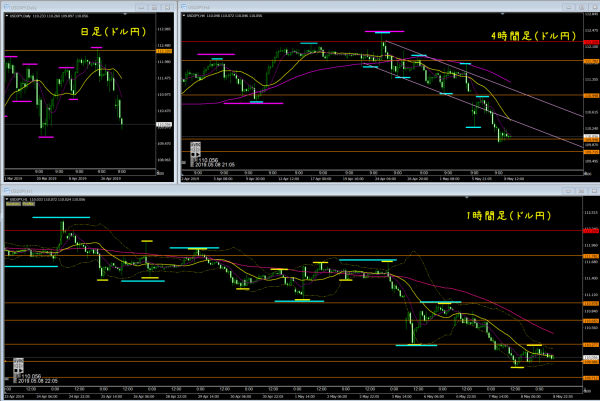The image size is (600, 401).
Task: Maximize the USDJPY H4 chart window
Action: coord(581,7)
